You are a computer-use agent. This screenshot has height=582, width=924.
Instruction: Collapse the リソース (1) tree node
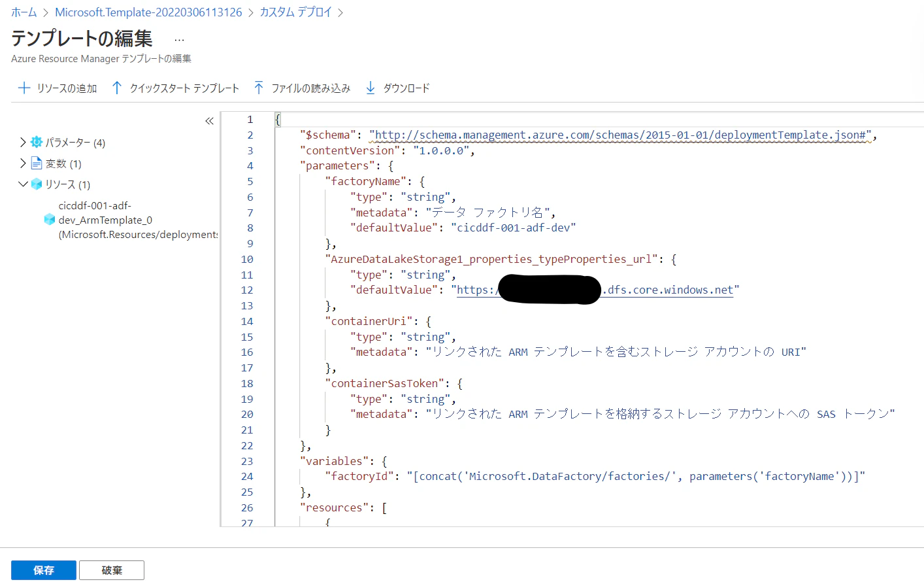pos(23,184)
